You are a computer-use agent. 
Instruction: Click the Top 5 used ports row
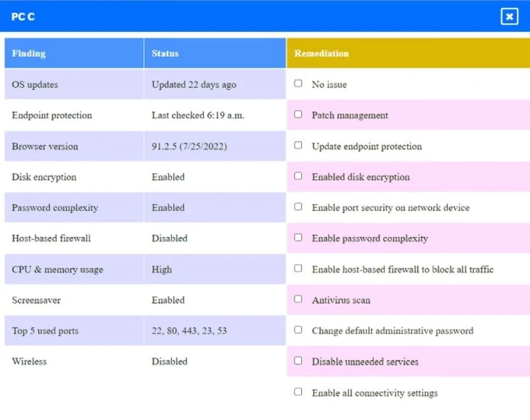145,330
